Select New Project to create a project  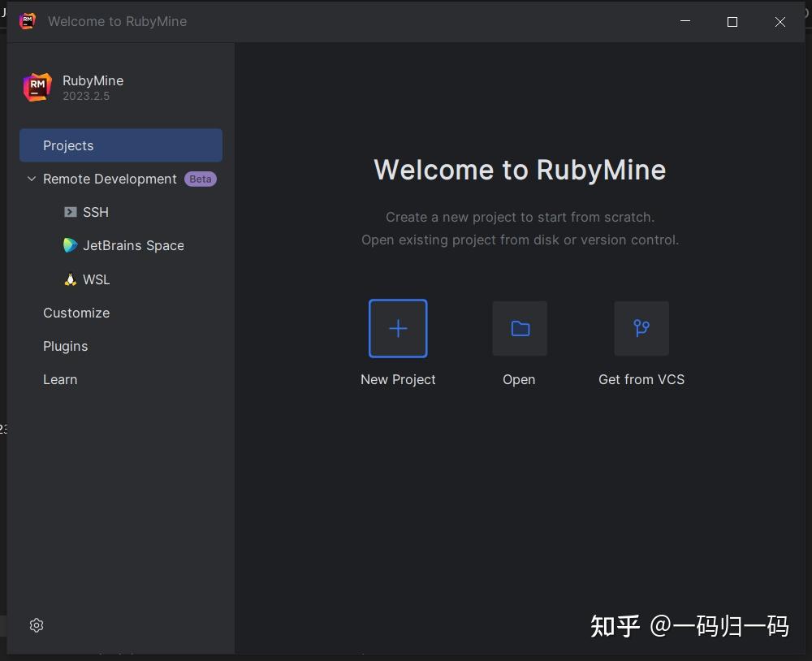tap(398, 328)
